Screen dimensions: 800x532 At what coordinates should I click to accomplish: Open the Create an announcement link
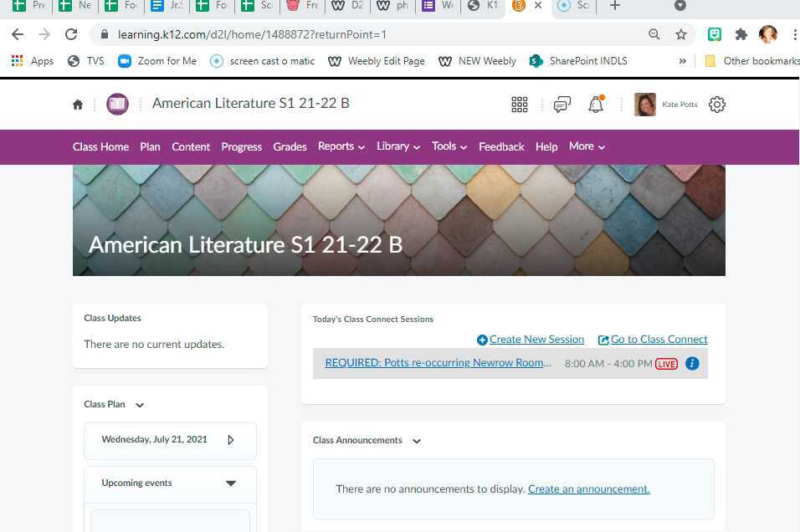588,489
